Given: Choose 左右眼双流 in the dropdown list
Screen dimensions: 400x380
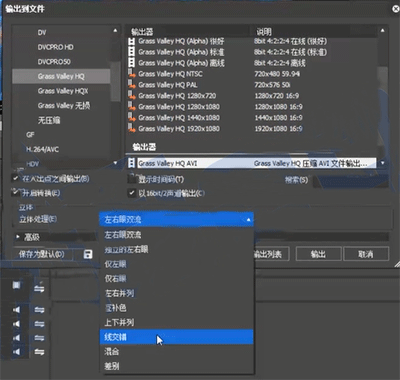Looking at the screenshot, I should 177,235.
